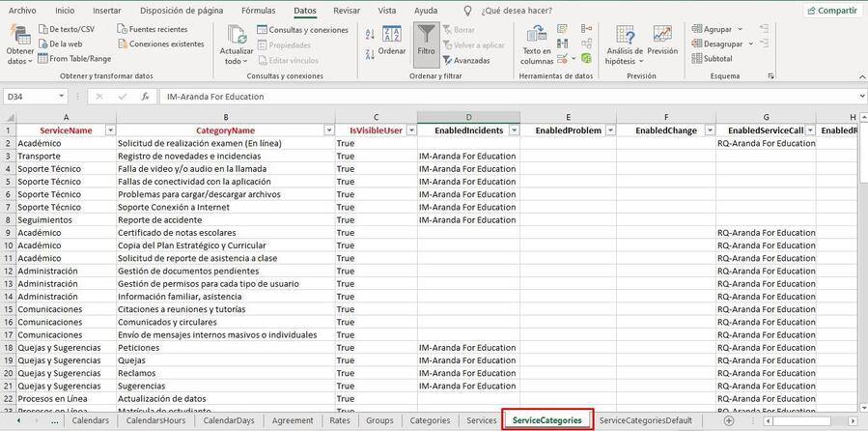868x431 pixels.
Task: Open the EnabledIncidents column filter dropdown
Action: click(514, 130)
